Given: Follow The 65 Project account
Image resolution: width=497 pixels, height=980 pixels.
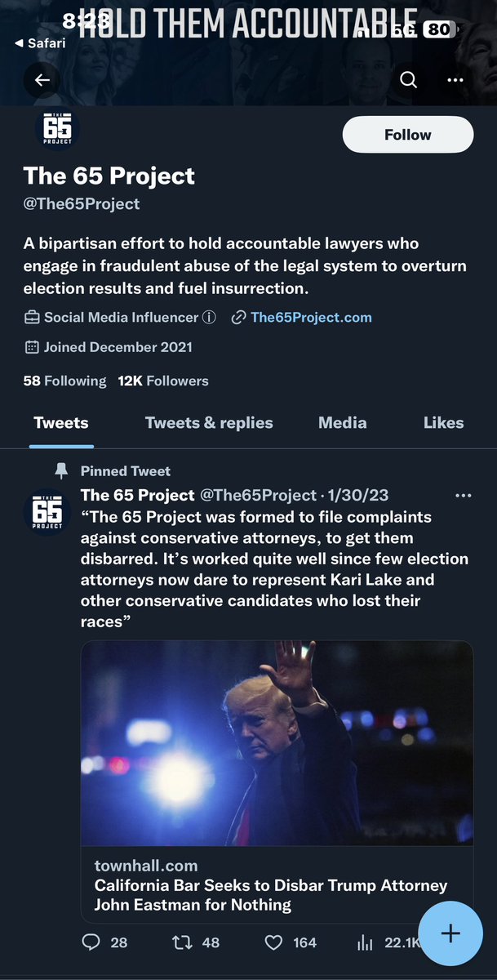Looking at the screenshot, I should 407,135.
